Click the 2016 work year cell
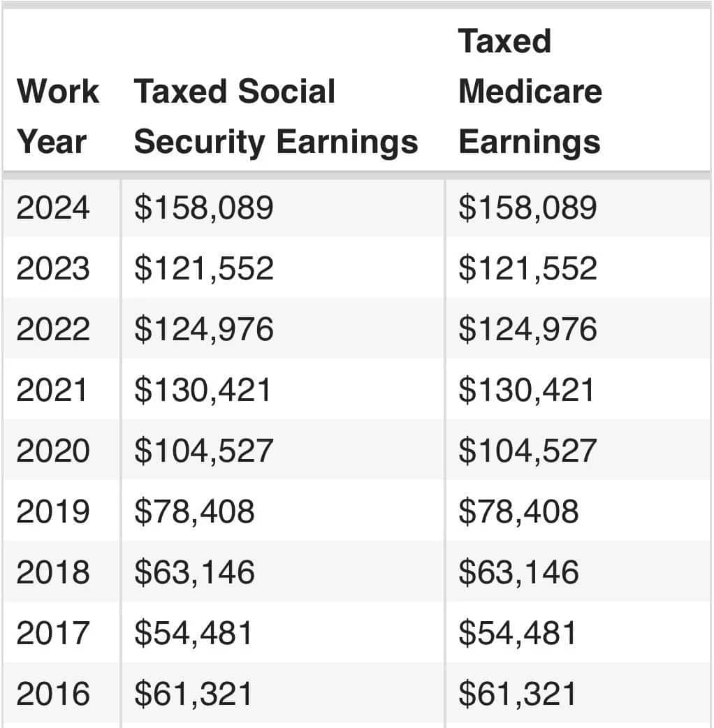 tap(54, 694)
